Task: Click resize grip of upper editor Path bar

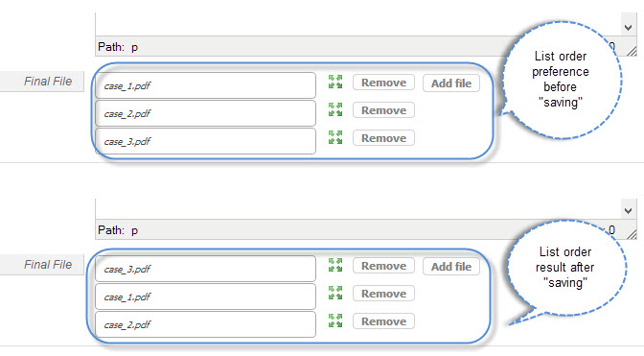Action: tap(632, 51)
